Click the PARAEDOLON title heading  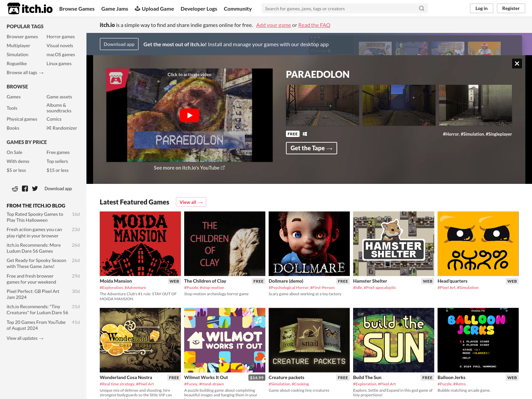pyautogui.click(x=318, y=74)
